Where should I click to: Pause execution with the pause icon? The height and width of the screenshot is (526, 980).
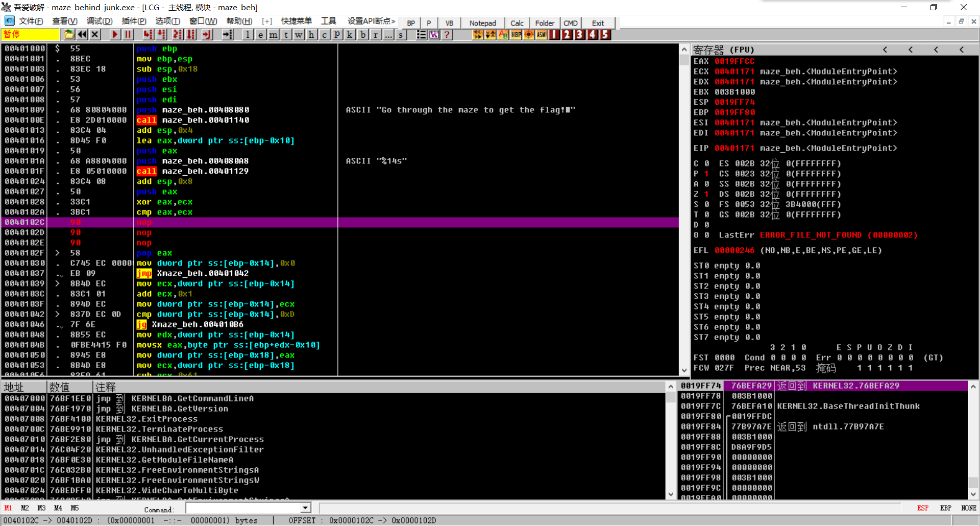click(128, 34)
